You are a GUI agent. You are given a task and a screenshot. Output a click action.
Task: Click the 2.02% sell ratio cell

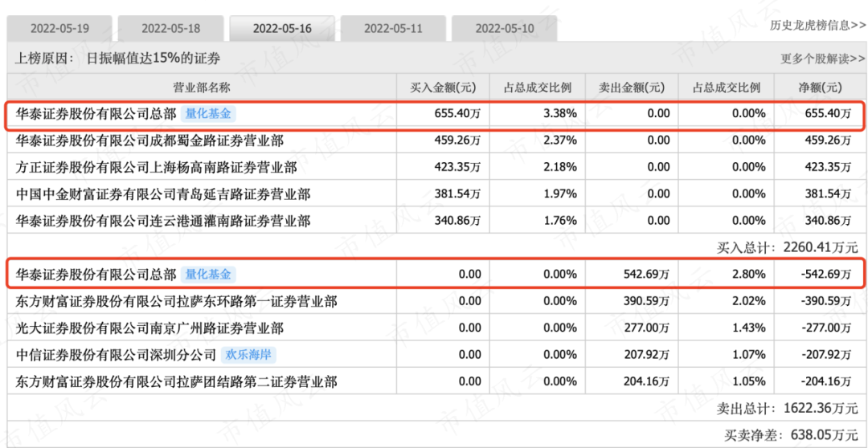pos(750,301)
